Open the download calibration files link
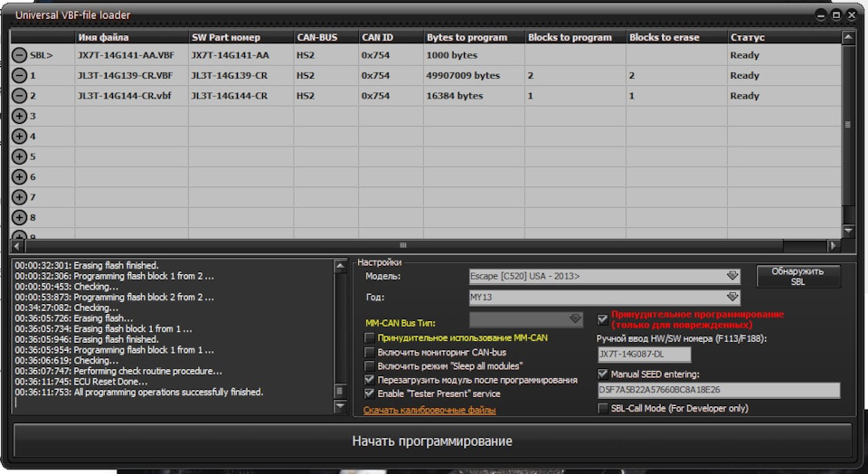The image size is (868, 474). pos(429,411)
